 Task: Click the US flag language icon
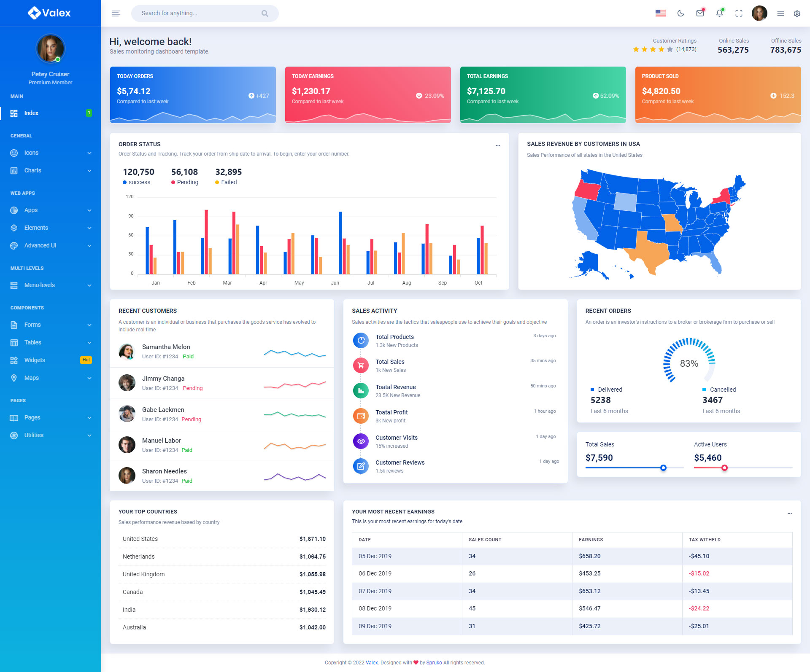tap(661, 13)
